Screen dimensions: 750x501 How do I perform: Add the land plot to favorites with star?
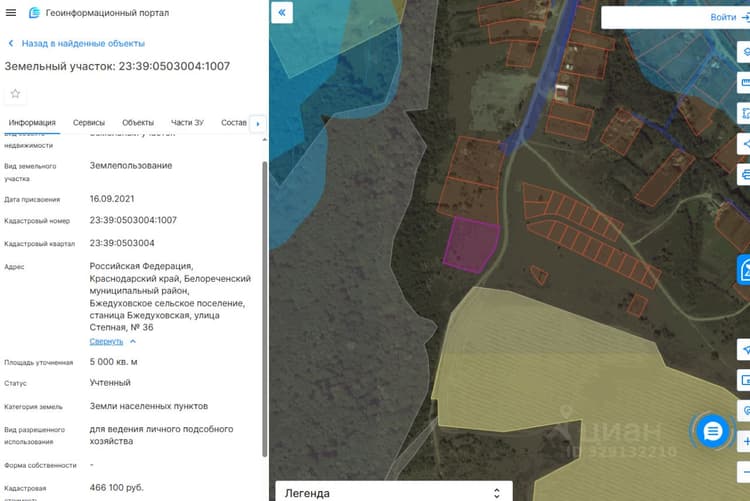[15, 94]
